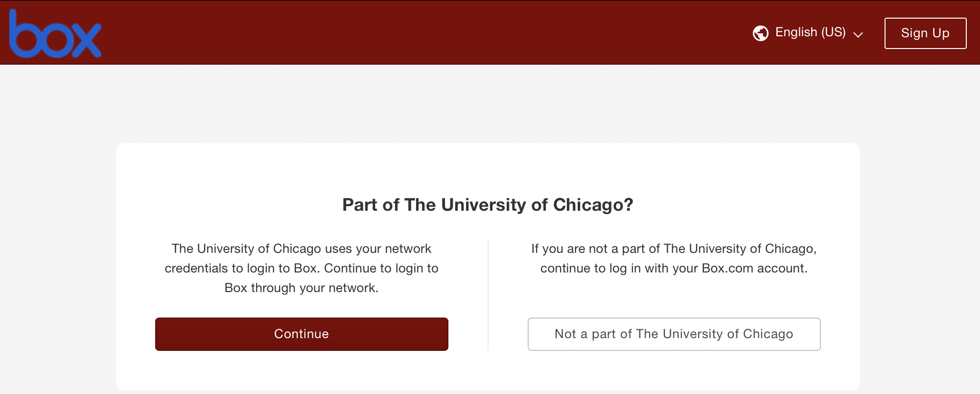Image resolution: width=980 pixels, height=394 pixels.
Task: Click the down arrow after English (US)
Action: point(858,34)
